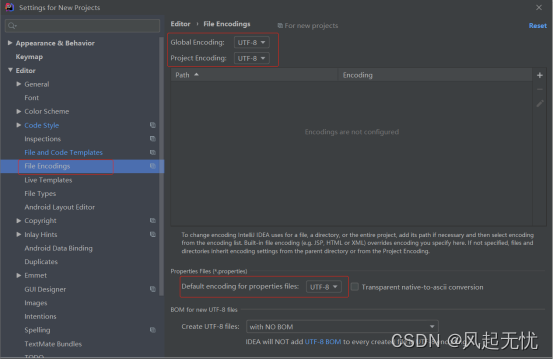Open Android Layout Editor settings
The image size is (554, 360).
59,207
